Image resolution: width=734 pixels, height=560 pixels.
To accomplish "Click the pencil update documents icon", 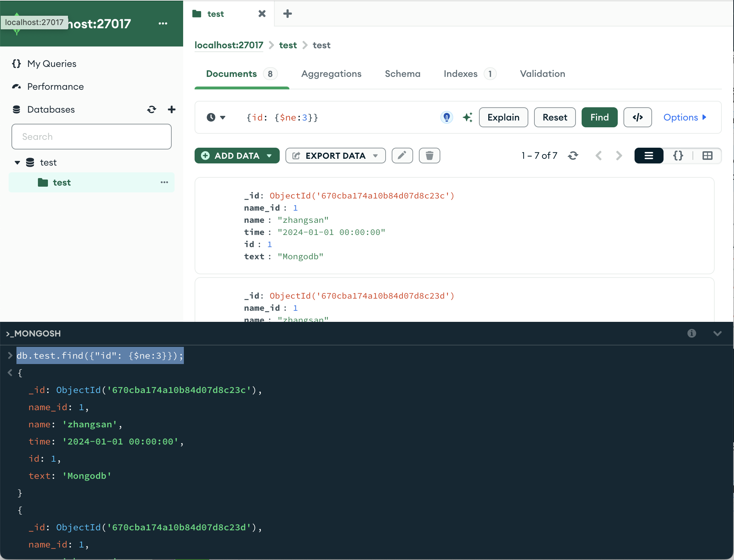I will 402,156.
